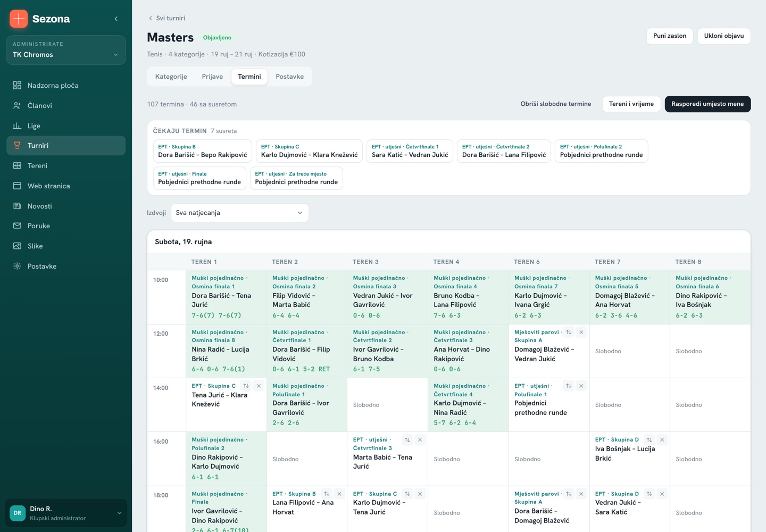The image size is (766, 532).
Task: Expand the Dino R. user menu
Action: (66, 513)
